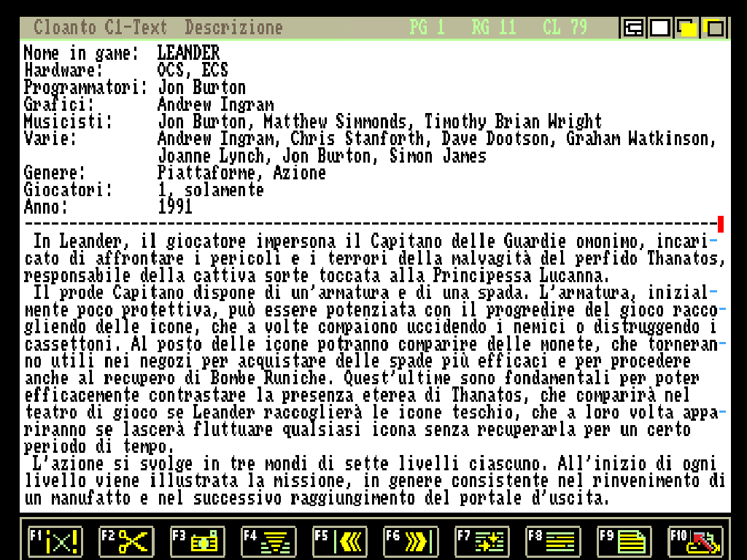Bring window to front with yellow-front gadget
This screenshot has height=560, width=747.
(x=687, y=28)
